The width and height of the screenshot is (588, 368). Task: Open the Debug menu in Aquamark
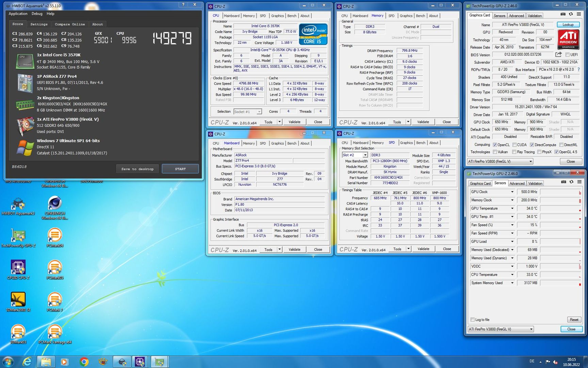37,14
